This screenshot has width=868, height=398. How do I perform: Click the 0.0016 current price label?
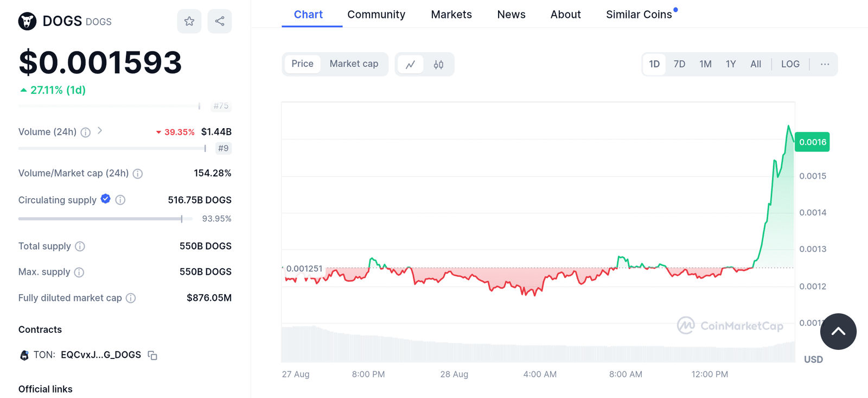click(x=812, y=142)
